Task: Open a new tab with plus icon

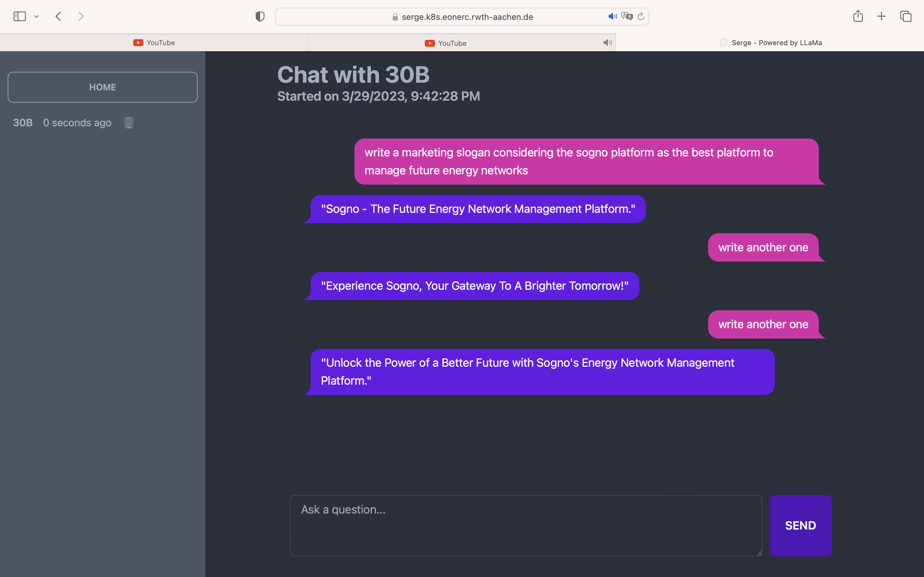Action: point(881,16)
